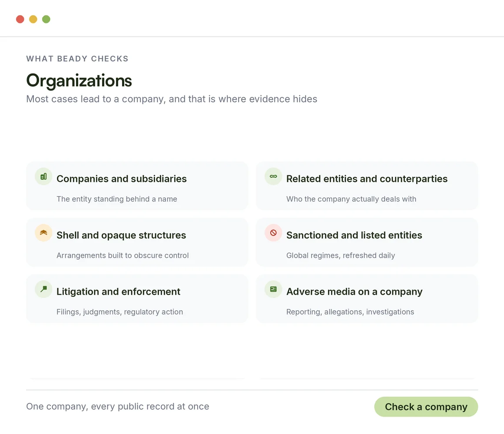Select the Shell and opaque structures heading

121,235
